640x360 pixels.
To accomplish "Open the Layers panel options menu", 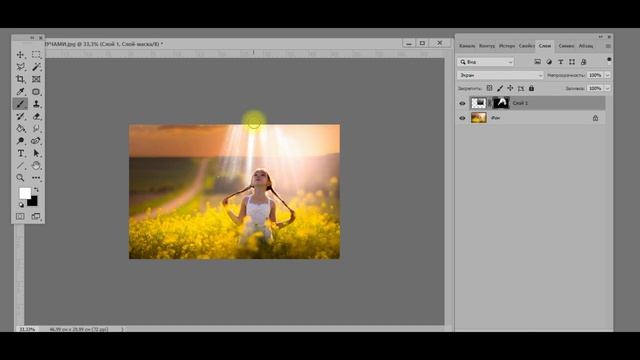I will coord(608,46).
